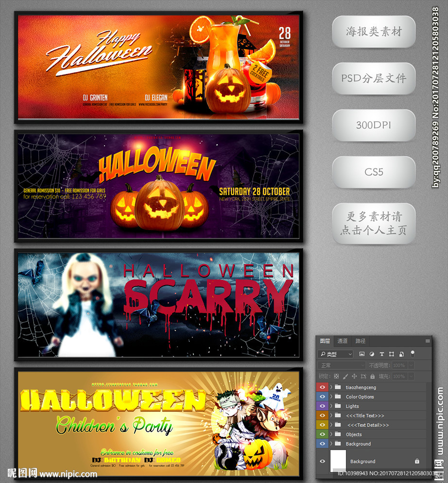The height and width of the screenshot is (483, 448).
Task: Switch to the 通道 (Channels) tab
Action: tap(343, 341)
